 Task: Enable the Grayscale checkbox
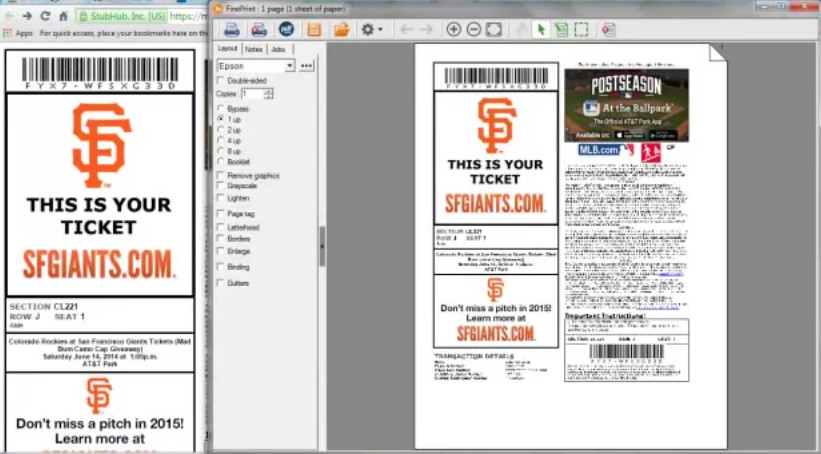[x=220, y=185]
